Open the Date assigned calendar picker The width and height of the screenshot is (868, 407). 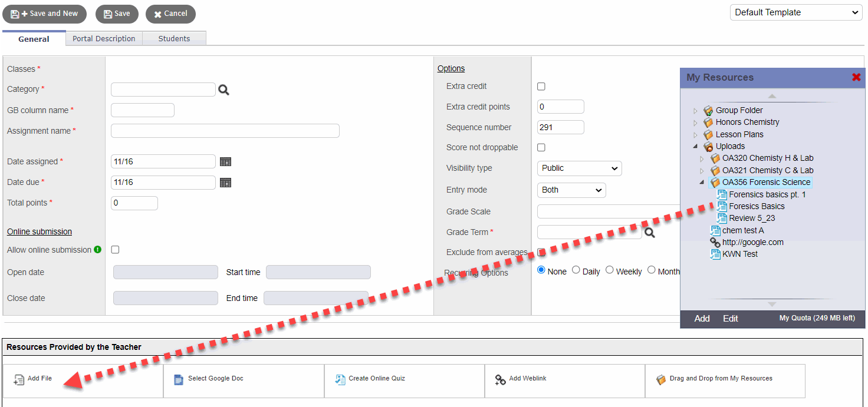point(225,161)
